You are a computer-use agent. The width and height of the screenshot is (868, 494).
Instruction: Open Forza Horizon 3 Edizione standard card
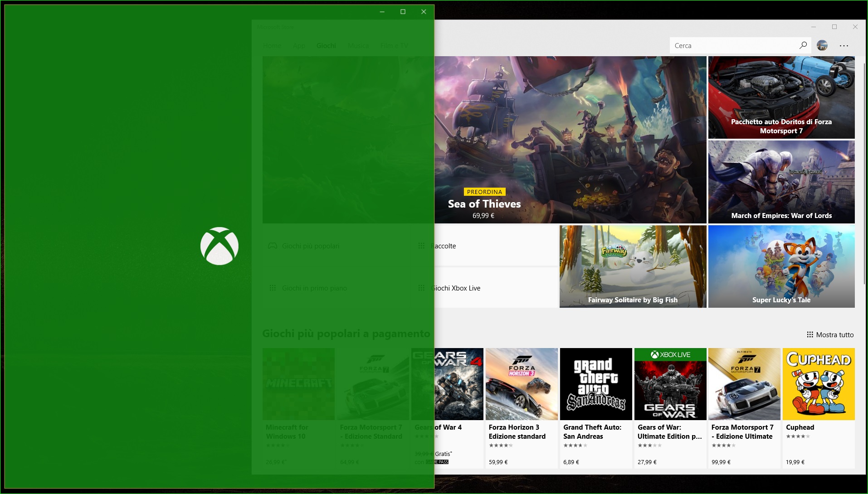click(x=522, y=408)
